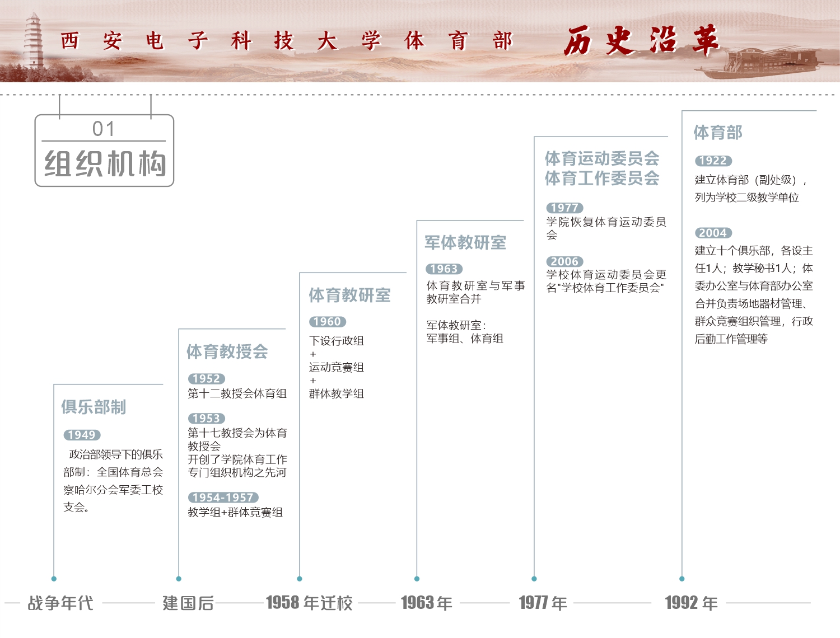Select the text 学院恢复体育运动委员会
The width and height of the screenshot is (840, 638).
606,228
